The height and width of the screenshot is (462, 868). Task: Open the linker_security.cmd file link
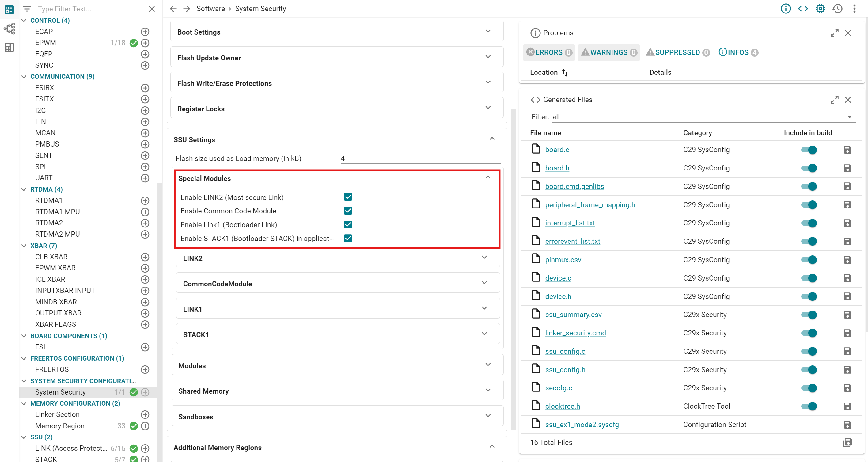click(575, 333)
